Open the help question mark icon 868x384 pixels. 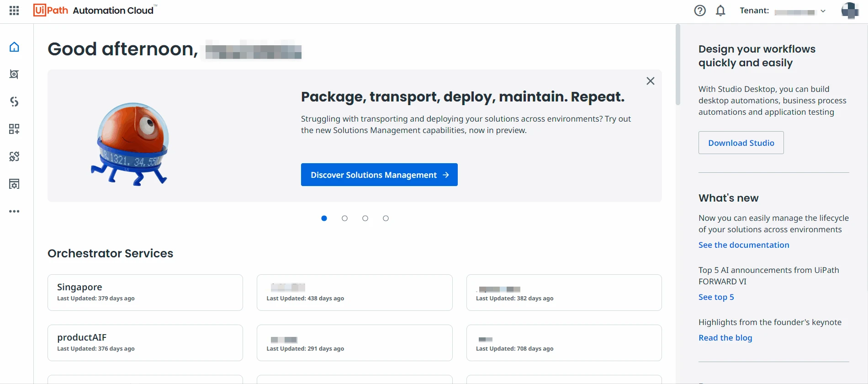coord(700,11)
